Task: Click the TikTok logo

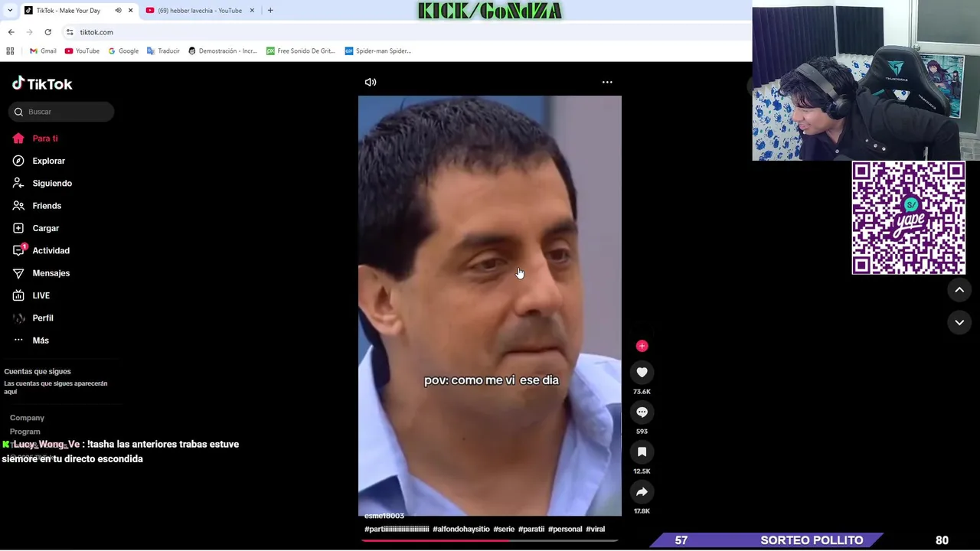Action: pyautogui.click(x=42, y=83)
